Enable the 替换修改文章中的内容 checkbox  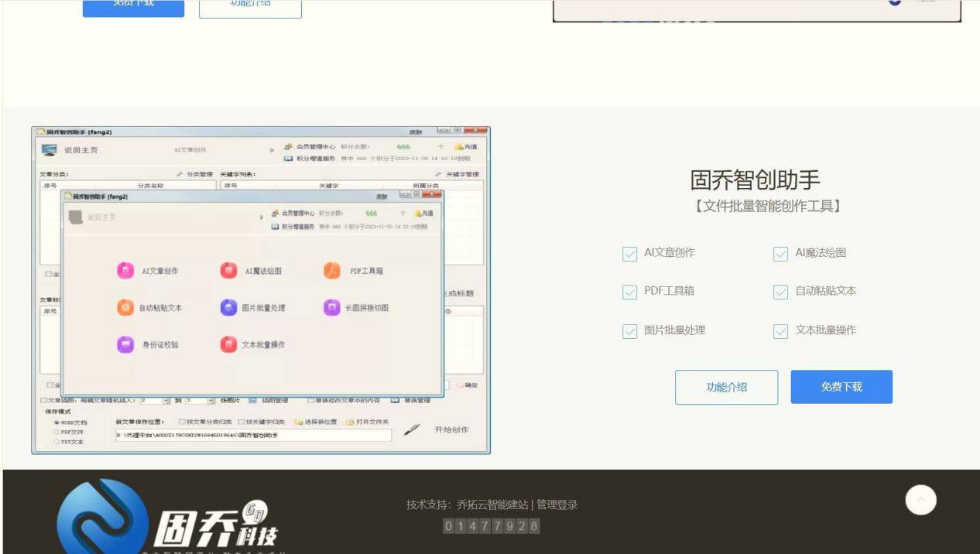(311, 401)
